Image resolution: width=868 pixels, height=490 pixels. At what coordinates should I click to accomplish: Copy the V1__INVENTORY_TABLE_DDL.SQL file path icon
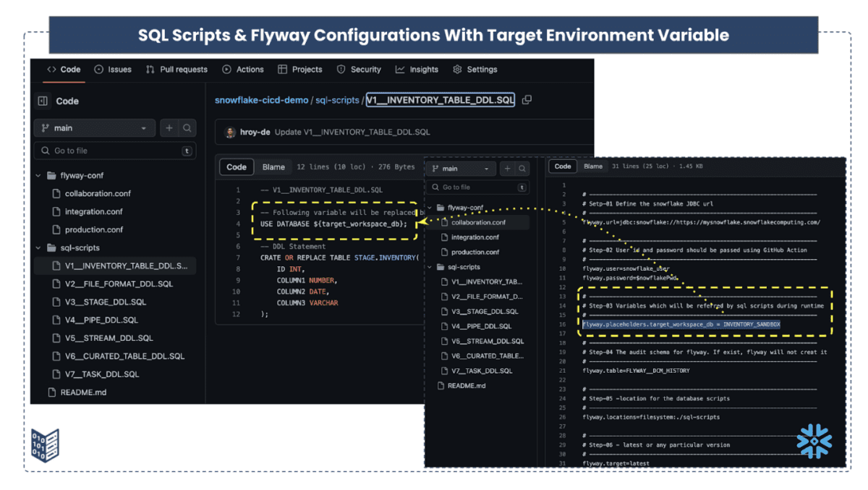pyautogui.click(x=526, y=100)
